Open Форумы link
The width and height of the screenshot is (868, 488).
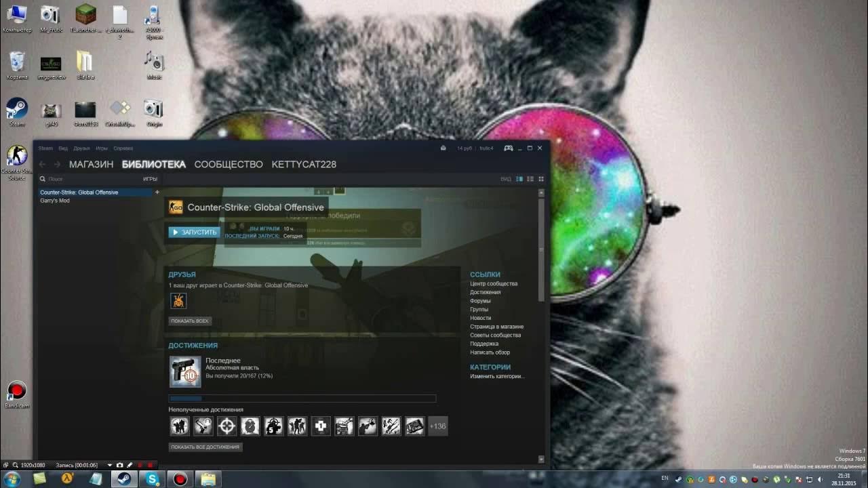tap(480, 301)
